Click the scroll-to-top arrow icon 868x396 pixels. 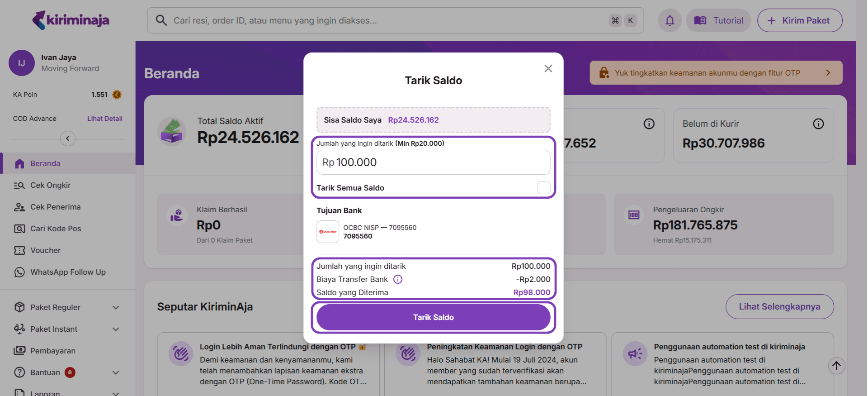pyautogui.click(x=836, y=366)
